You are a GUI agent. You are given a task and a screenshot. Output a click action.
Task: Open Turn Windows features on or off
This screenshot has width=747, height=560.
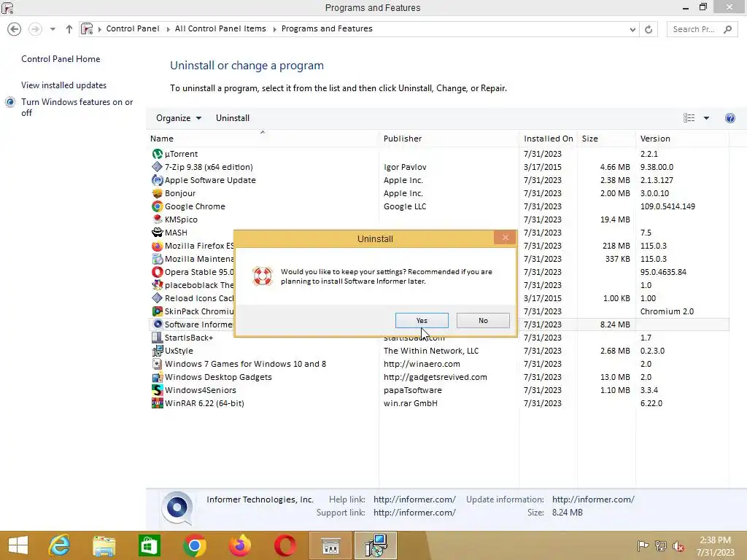click(x=77, y=107)
